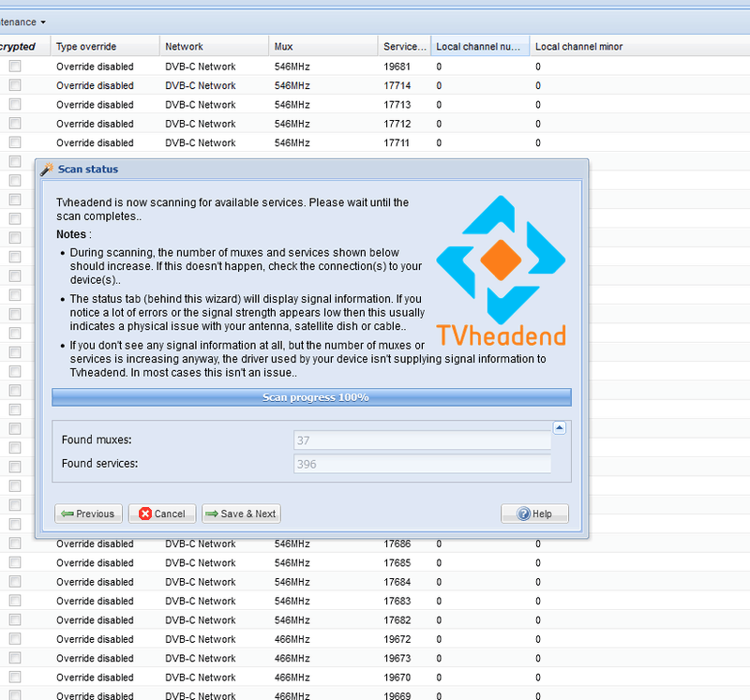Click the Found muxes field
Screen dimensions: 750x700
422,439
